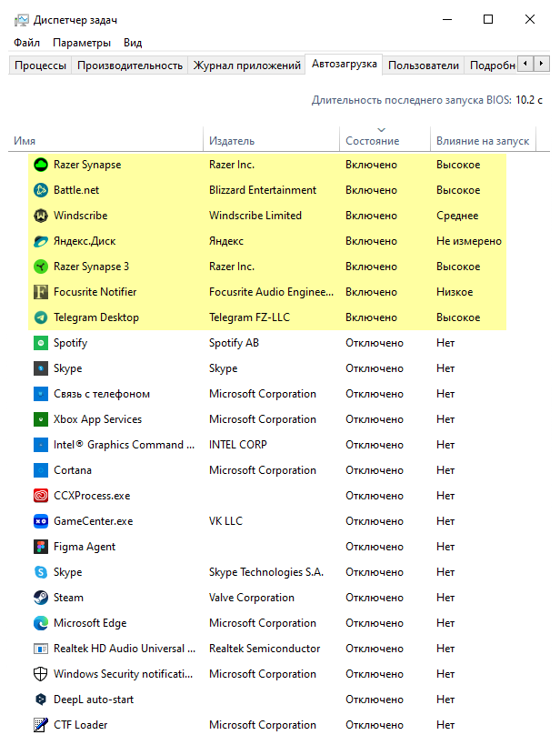Screen dimensions: 560x755
Task: Select the DeepL auto-start row name
Action: click(x=94, y=700)
